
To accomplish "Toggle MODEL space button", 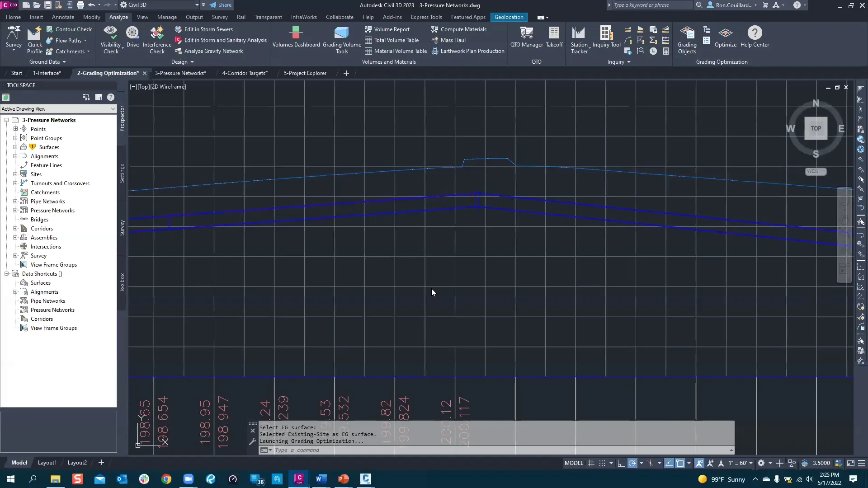I will coord(574,463).
